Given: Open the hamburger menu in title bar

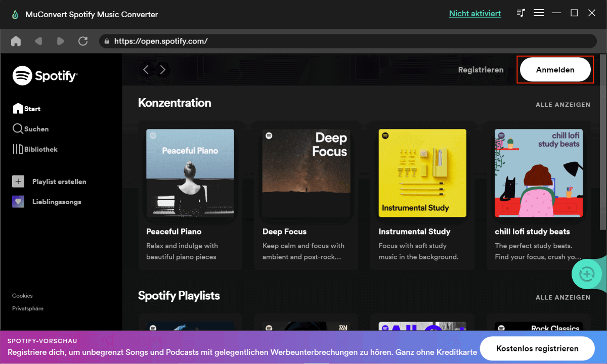Looking at the screenshot, I should coord(539,13).
